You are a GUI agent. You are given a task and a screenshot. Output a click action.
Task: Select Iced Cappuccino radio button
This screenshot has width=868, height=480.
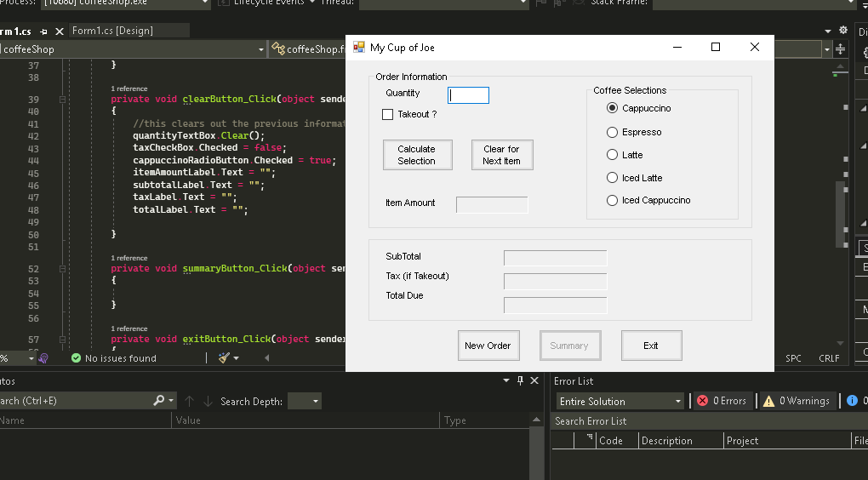point(612,200)
